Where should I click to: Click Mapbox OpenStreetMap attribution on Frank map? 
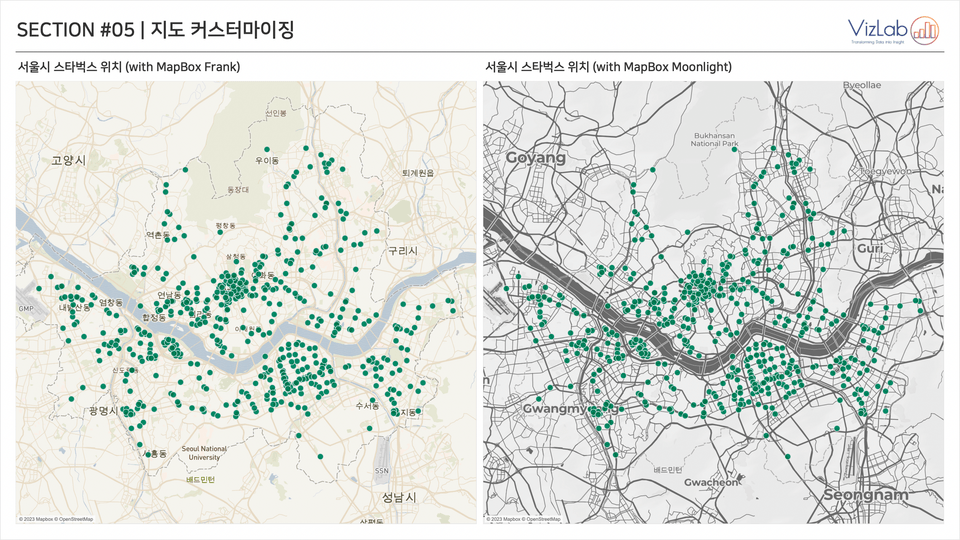click(56, 519)
